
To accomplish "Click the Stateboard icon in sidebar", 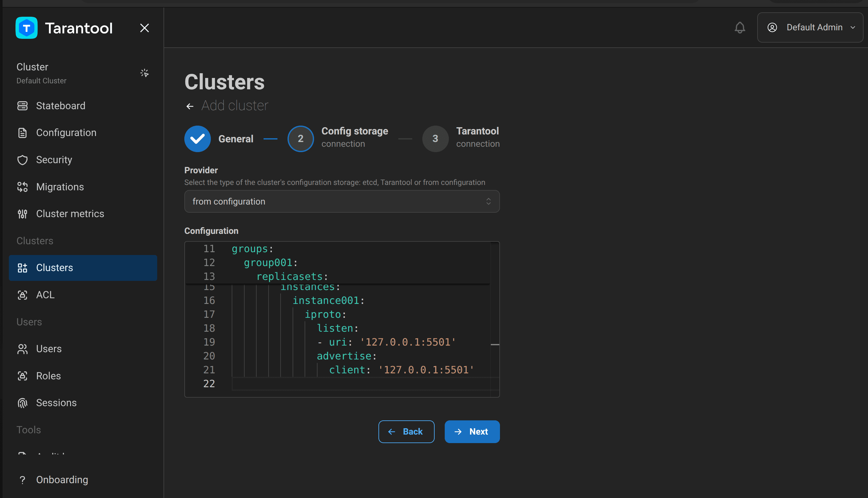I will (x=23, y=106).
